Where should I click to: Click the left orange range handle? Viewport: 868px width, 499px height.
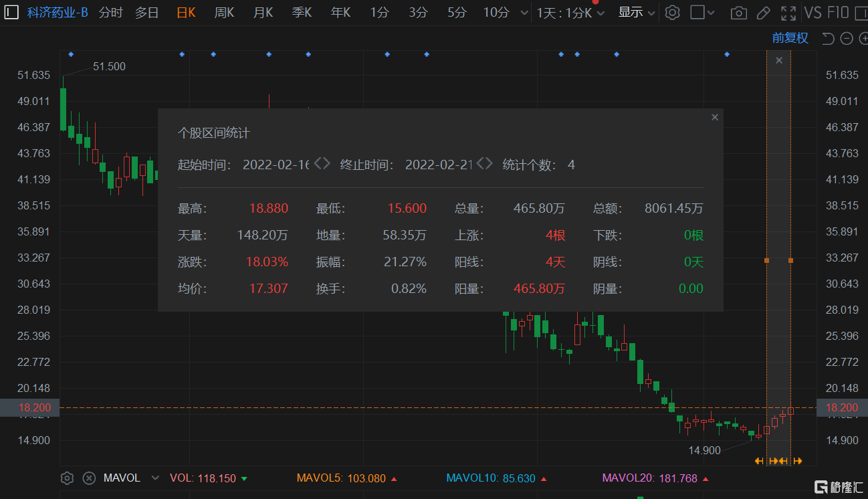click(x=766, y=260)
